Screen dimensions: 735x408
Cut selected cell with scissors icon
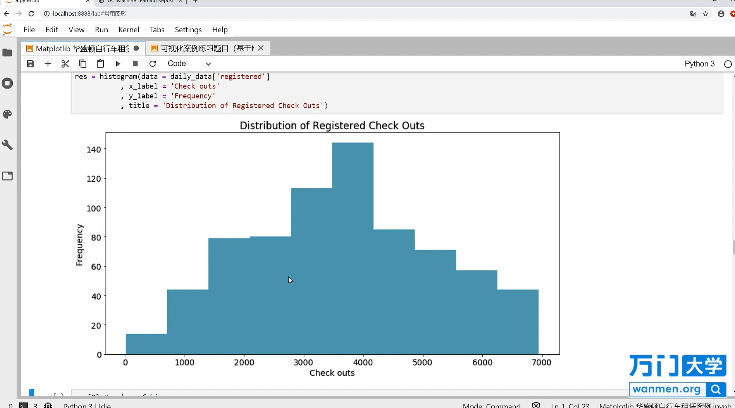point(65,63)
